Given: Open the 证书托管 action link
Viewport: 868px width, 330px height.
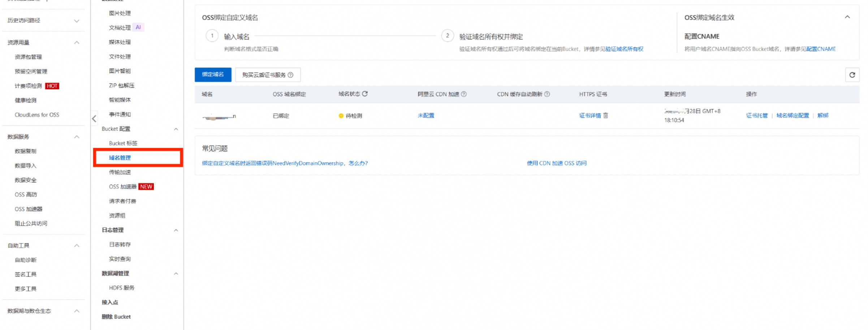Looking at the screenshot, I should pos(757,116).
